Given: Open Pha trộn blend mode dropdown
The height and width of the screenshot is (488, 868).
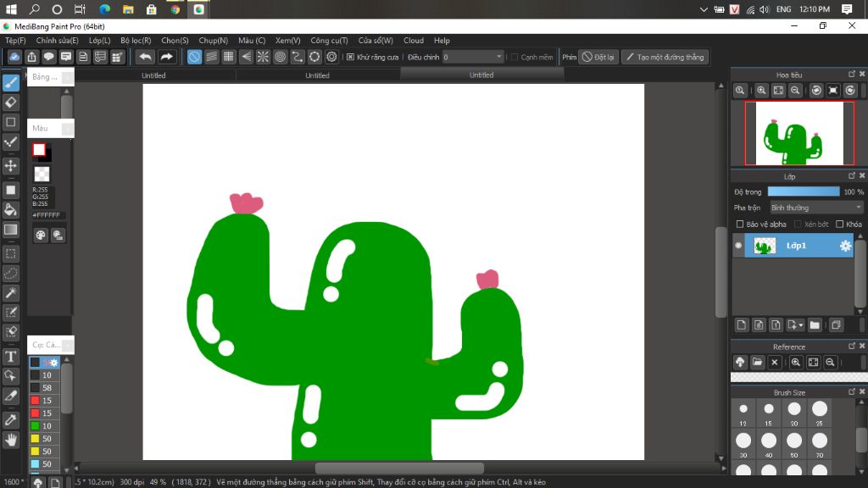Looking at the screenshot, I should coord(816,208).
